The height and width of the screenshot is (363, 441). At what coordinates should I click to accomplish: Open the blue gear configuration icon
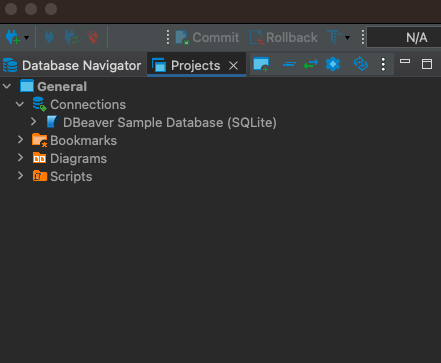pyautogui.click(x=333, y=64)
